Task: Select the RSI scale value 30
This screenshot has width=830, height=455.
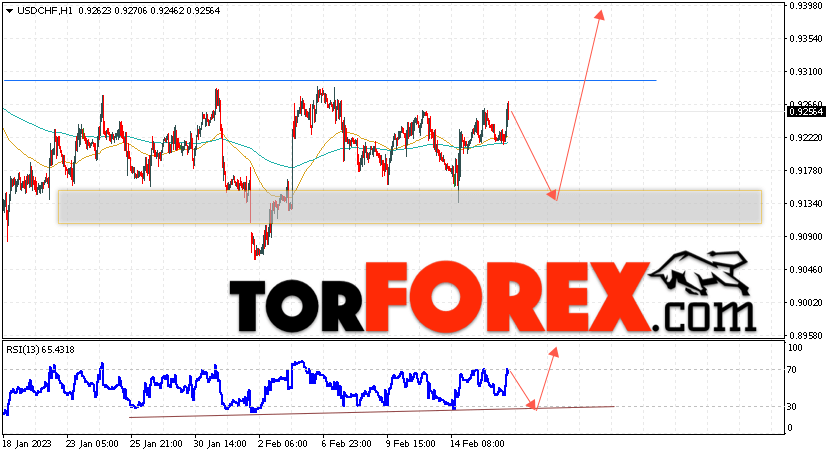Action: pyautogui.click(x=792, y=406)
